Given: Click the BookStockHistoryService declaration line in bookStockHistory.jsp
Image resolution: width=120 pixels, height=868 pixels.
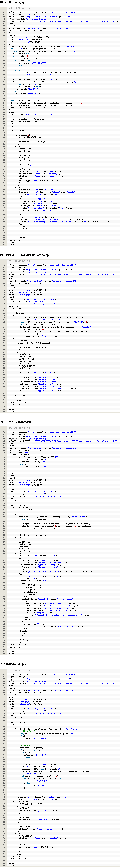Looking at the screenshot, I should [x=49, y=317].
